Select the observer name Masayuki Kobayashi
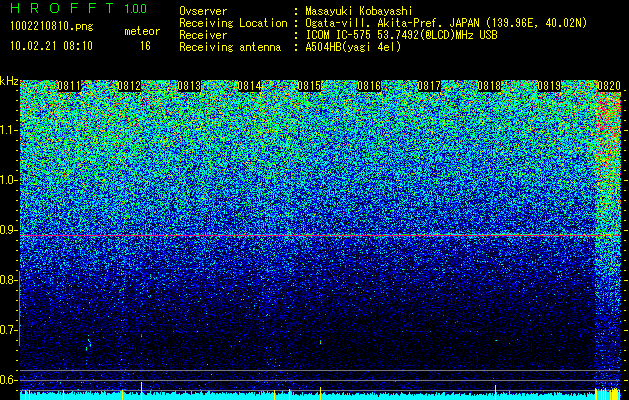The width and height of the screenshot is (629, 400). pos(359,11)
